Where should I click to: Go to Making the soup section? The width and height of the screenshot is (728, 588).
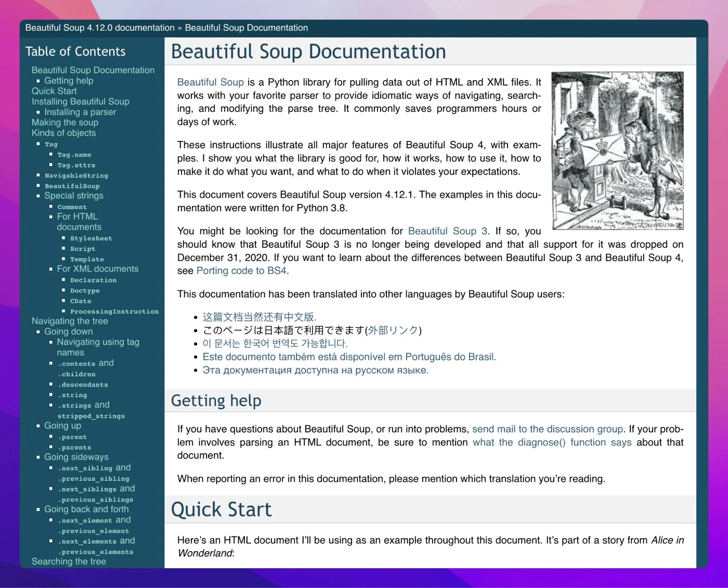point(65,122)
